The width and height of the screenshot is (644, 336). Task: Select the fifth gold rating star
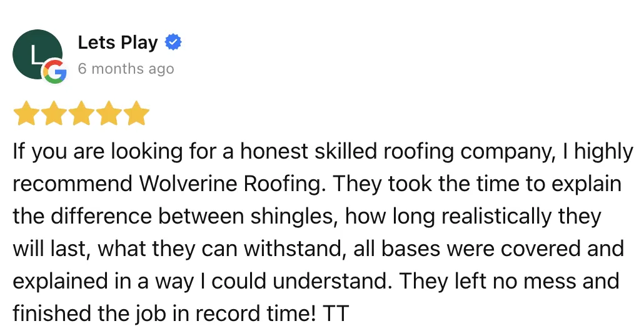tap(136, 113)
